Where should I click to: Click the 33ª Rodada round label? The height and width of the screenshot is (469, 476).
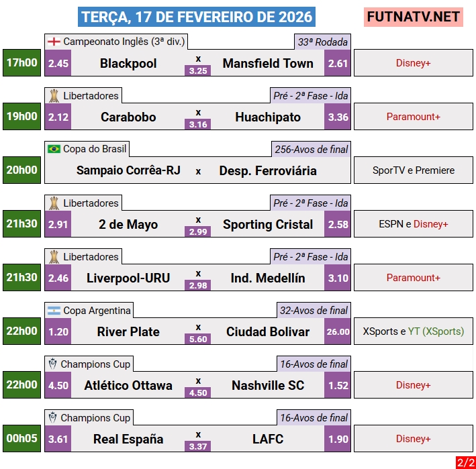[322, 42]
